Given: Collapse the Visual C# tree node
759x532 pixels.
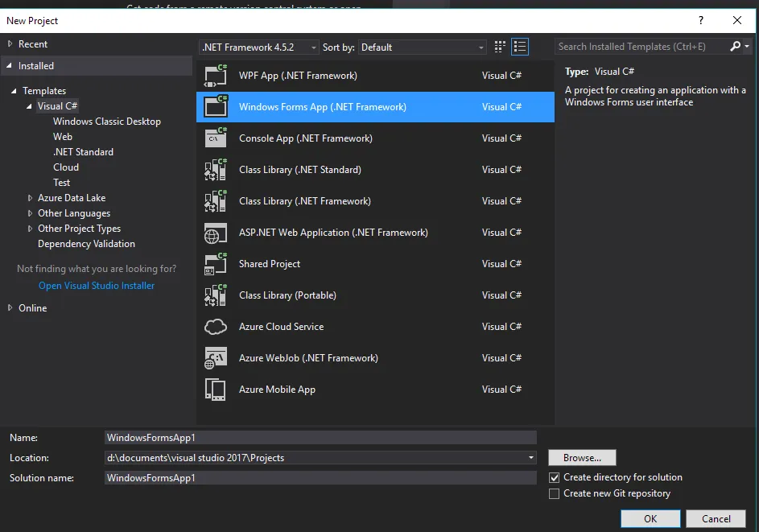Looking at the screenshot, I should pyautogui.click(x=30, y=106).
